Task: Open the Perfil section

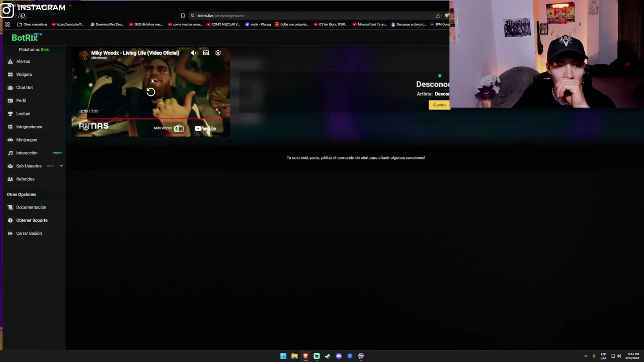Action: (21, 101)
